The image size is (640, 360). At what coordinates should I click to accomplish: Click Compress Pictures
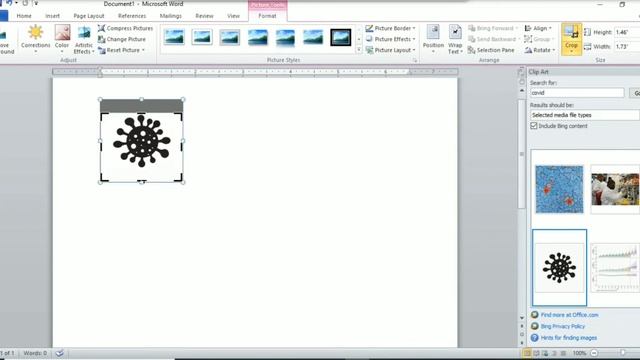tap(125, 28)
